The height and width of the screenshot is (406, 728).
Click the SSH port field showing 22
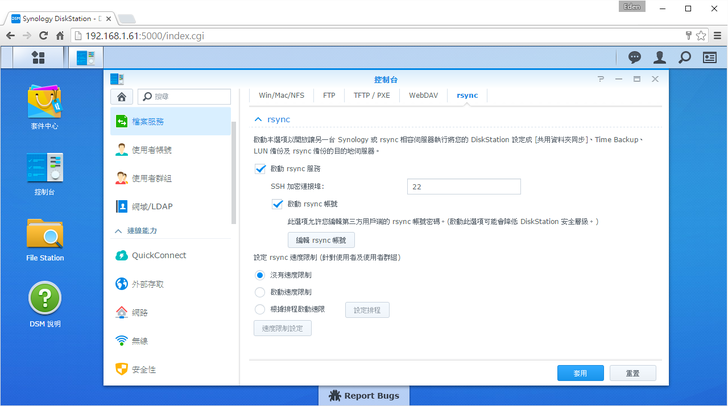[464, 187]
